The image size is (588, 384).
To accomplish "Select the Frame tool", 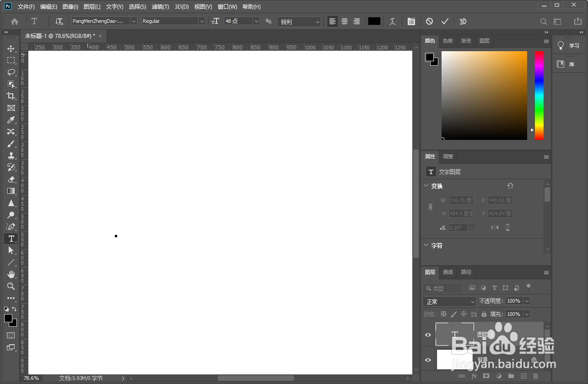I will point(11,108).
